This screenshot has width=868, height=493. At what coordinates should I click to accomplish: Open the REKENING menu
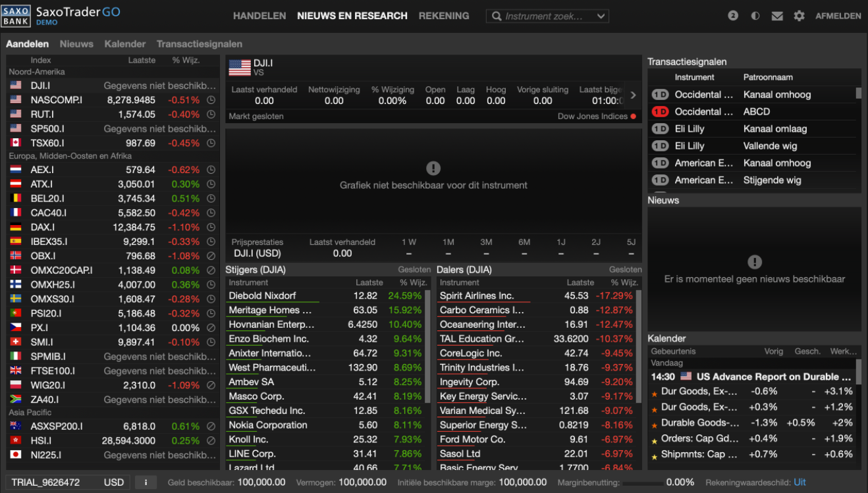[444, 16]
